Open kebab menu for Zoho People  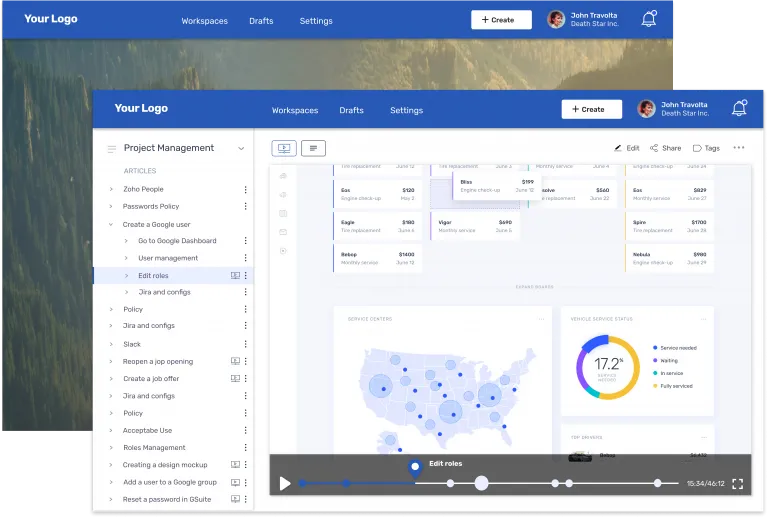[245, 189]
